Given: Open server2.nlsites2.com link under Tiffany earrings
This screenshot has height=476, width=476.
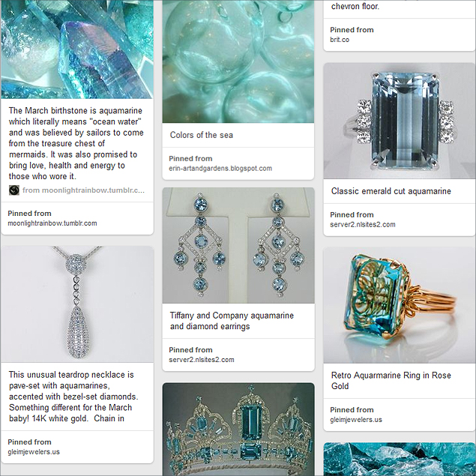Looking at the screenshot, I should pos(201,360).
